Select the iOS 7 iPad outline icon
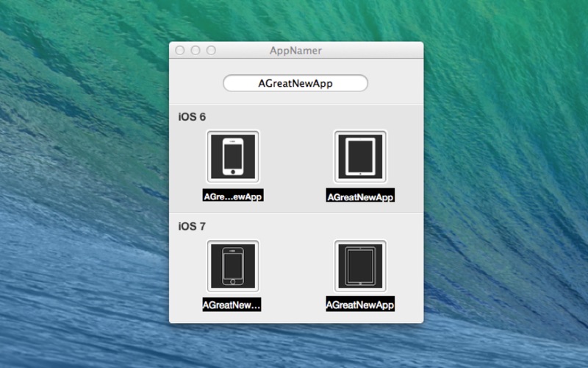 pos(360,266)
